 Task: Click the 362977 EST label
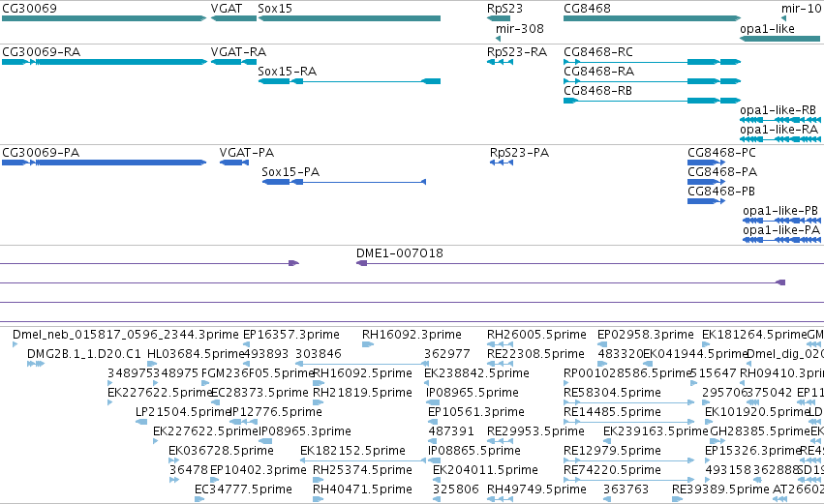pyautogui.click(x=447, y=354)
